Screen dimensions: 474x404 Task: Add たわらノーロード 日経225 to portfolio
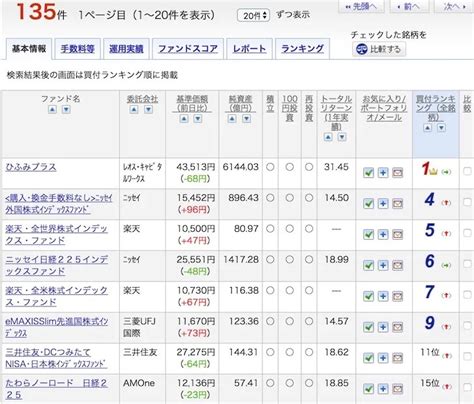383,389
